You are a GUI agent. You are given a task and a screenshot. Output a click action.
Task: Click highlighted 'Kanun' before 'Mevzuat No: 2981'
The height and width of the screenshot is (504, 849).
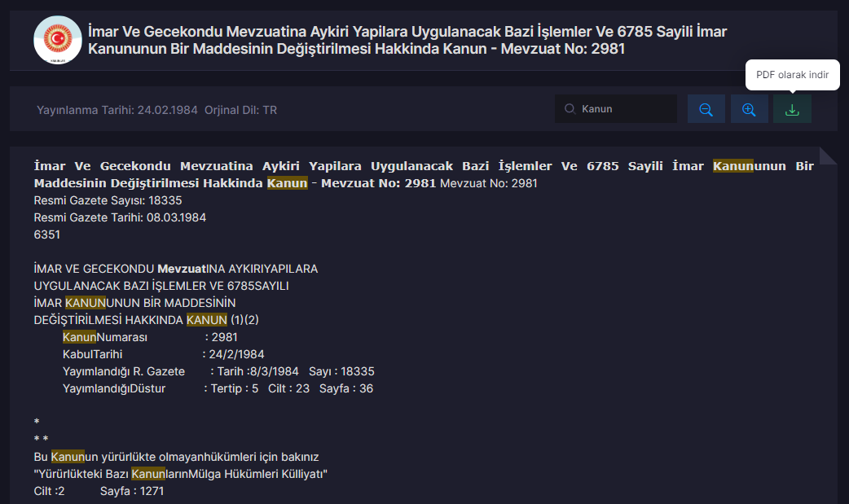pos(287,183)
